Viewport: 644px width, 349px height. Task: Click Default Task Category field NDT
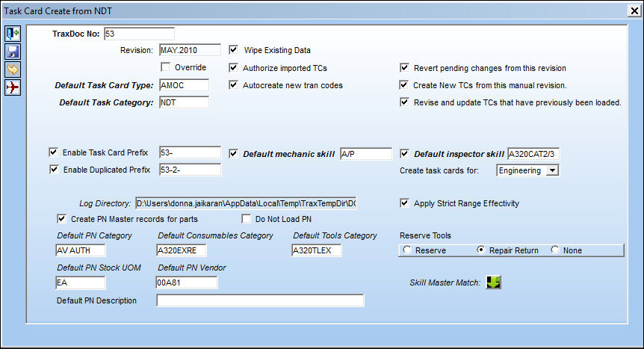pos(184,102)
